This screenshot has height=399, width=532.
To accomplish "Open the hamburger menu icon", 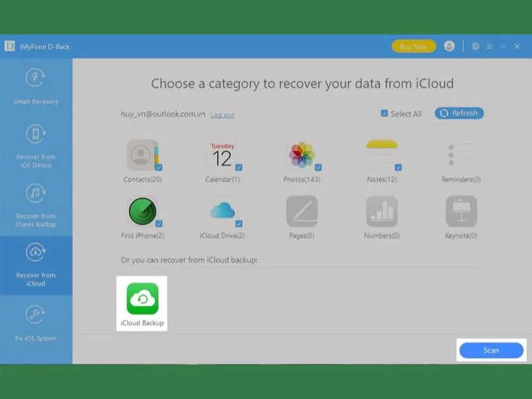I will click(489, 47).
